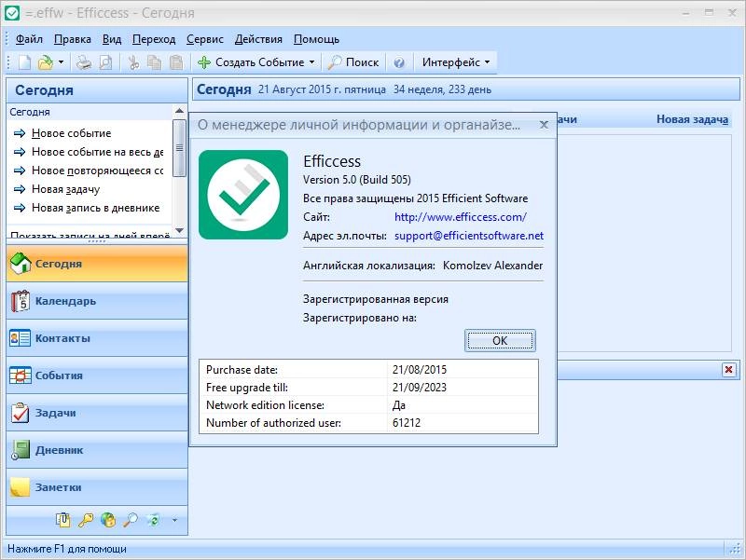
Task: Click Новое повторяющееся событие link
Action: (98, 171)
